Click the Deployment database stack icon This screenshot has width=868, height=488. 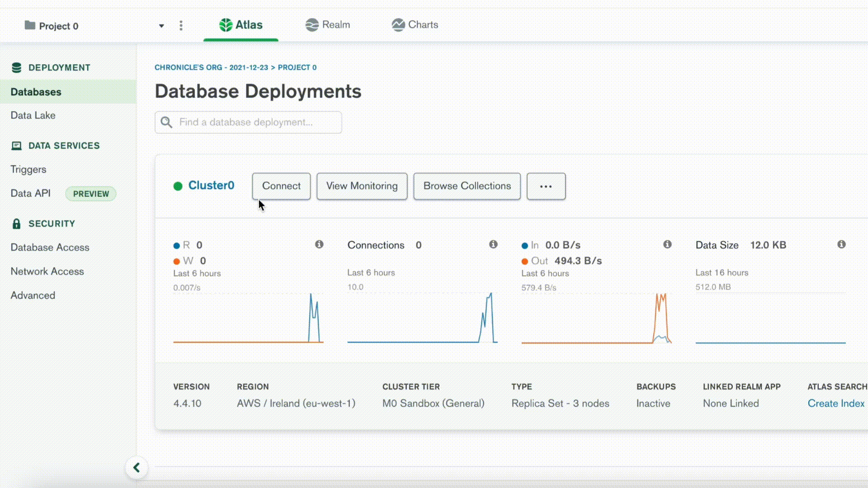[17, 68]
